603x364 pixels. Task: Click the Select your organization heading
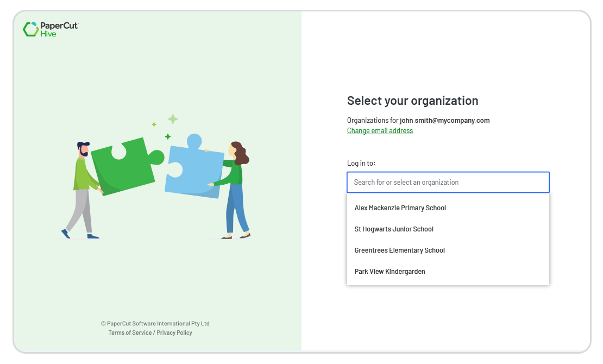(413, 101)
